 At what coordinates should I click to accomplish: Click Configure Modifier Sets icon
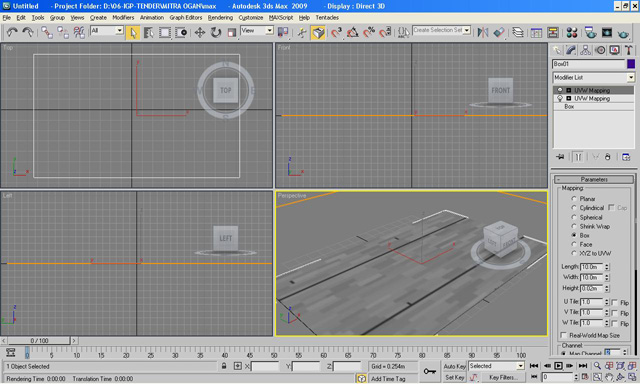626,157
